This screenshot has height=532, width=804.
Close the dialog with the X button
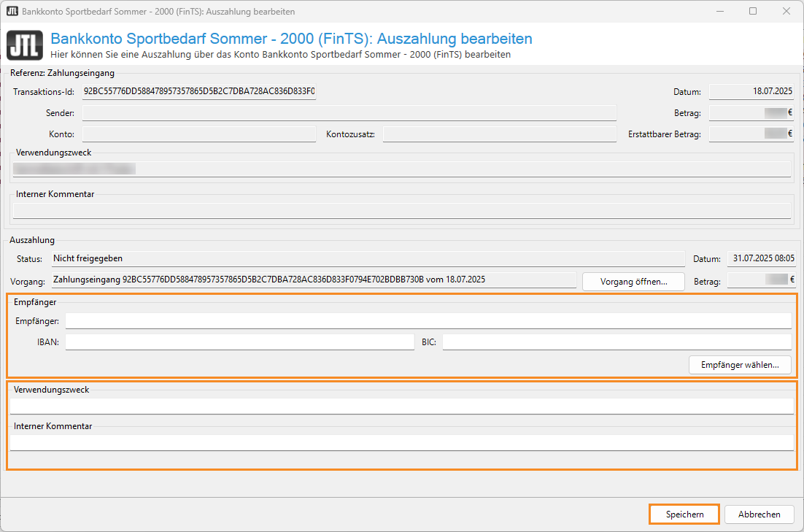click(x=786, y=12)
